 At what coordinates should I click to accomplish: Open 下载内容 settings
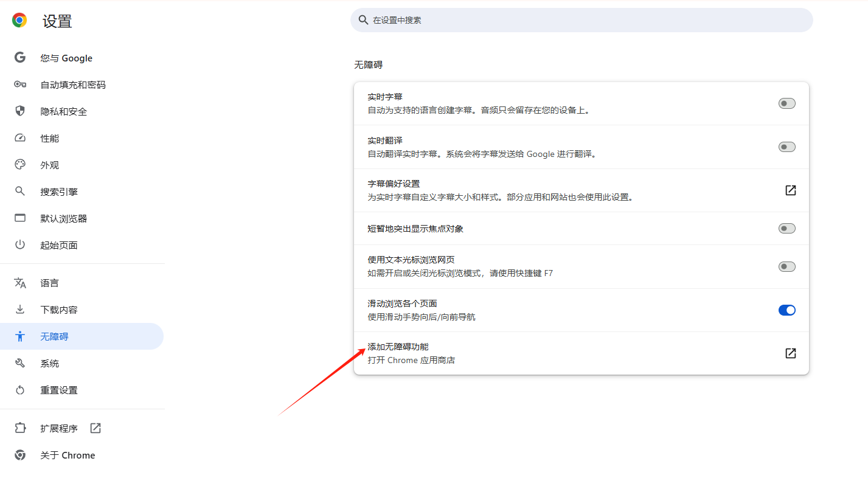[x=82, y=310]
